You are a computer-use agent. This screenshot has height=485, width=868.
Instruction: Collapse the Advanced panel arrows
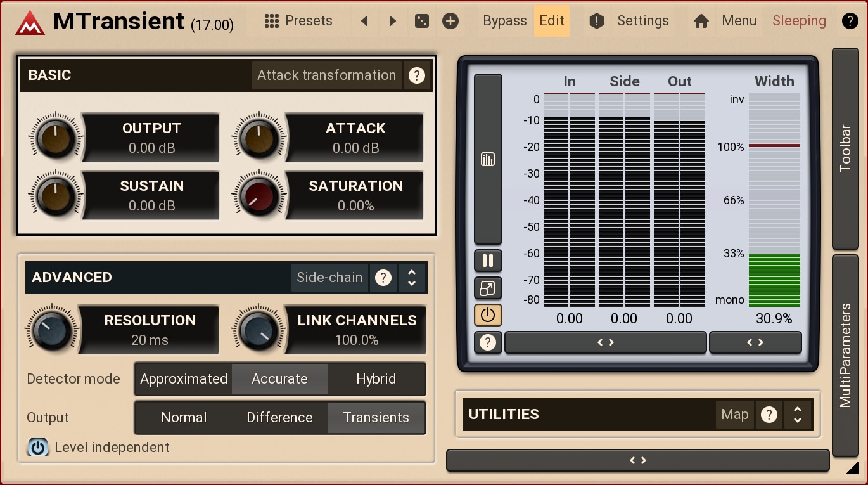pos(412,278)
